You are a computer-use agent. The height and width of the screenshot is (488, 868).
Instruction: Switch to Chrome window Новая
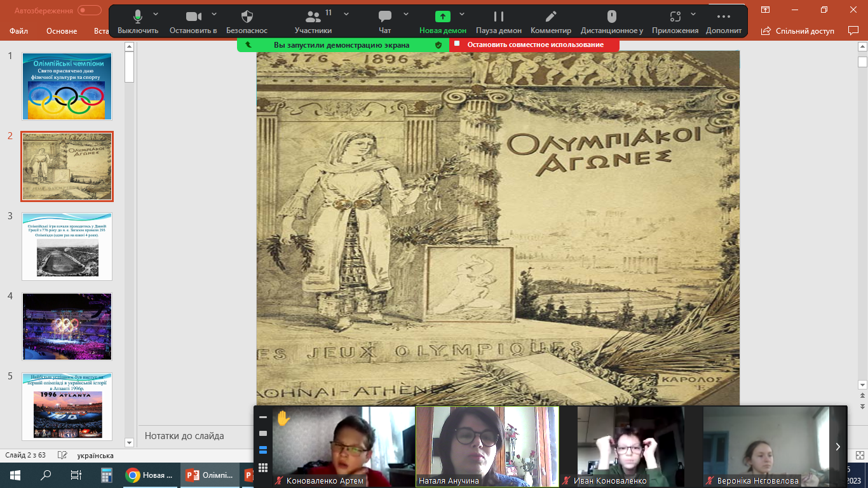pos(151,475)
